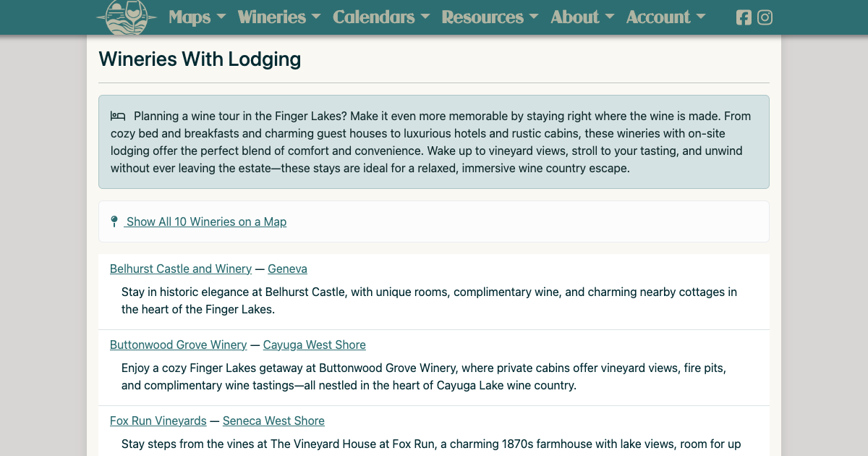
Task: Expand the Resources dropdown
Action: [x=482, y=17]
